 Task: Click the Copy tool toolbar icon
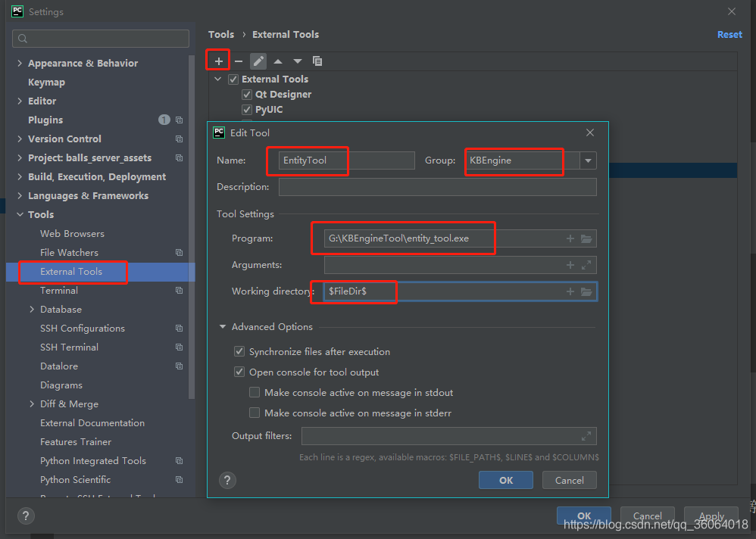pos(317,61)
